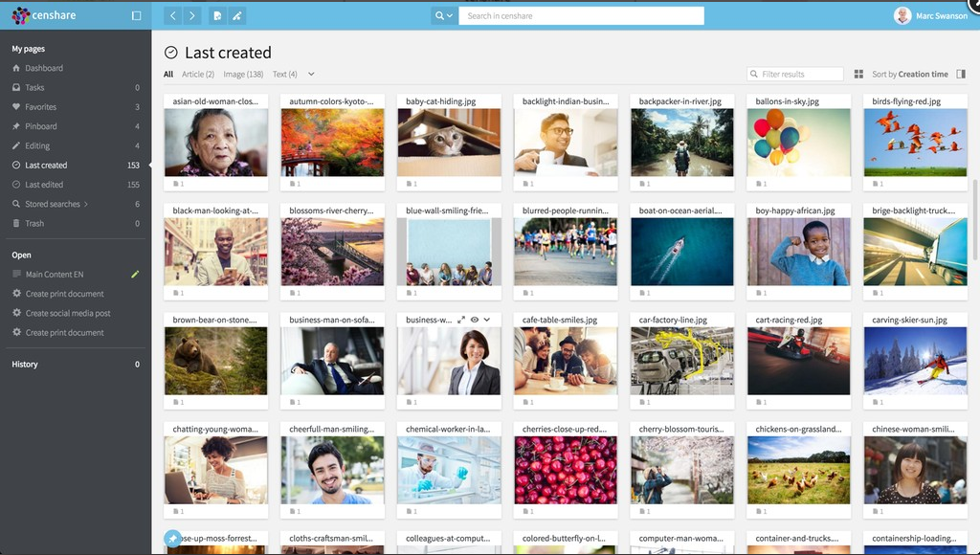Click the edit pencil beside Main Content EN
Screen dimensions: 980x555
pos(135,275)
